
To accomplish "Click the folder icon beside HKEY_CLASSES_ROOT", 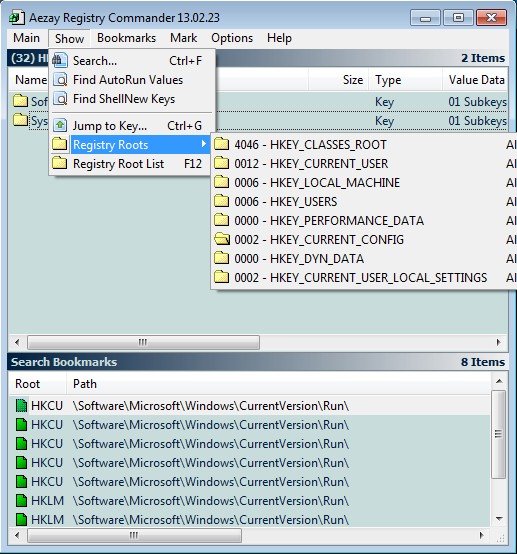I will click(x=222, y=144).
